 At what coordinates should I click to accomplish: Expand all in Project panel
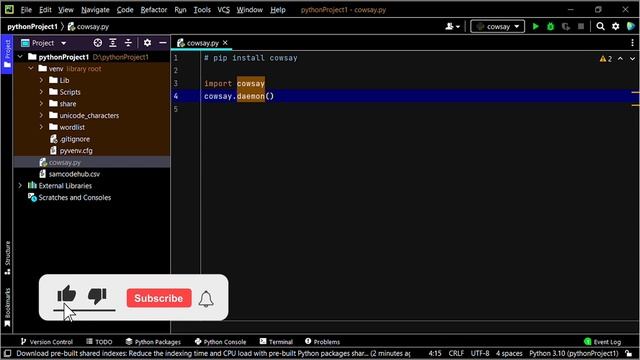[113, 43]
